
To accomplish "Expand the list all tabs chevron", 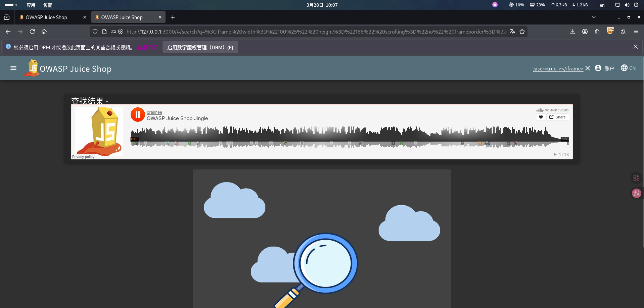I will 594,17.
